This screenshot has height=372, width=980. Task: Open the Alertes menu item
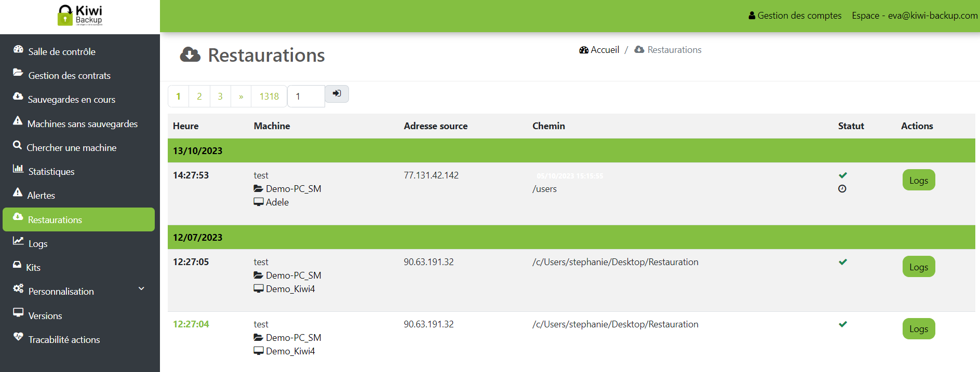(x=79, y=195)
